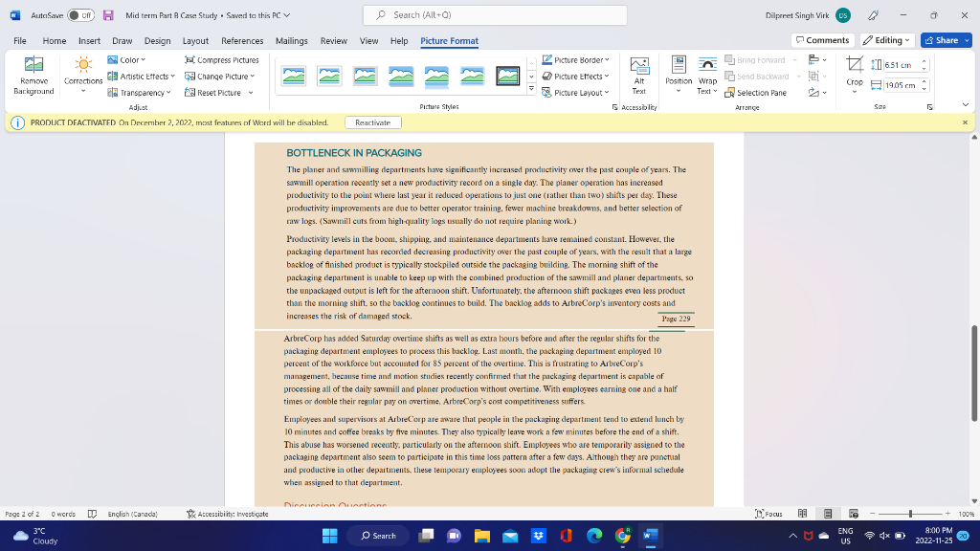Open Wrap Text options

[x=707, y=76]
